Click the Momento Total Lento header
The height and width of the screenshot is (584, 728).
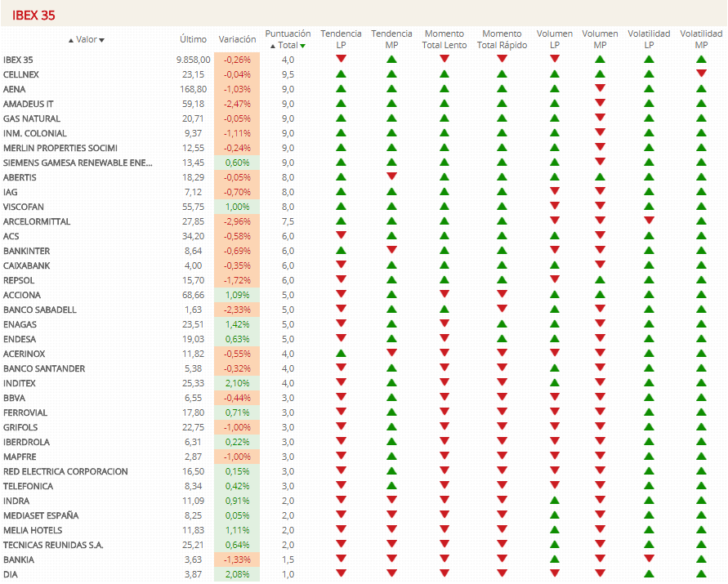[x=444, y=39]
